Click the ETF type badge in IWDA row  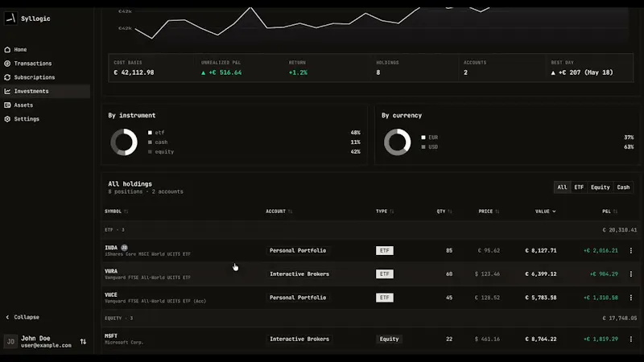click(385, 250)
